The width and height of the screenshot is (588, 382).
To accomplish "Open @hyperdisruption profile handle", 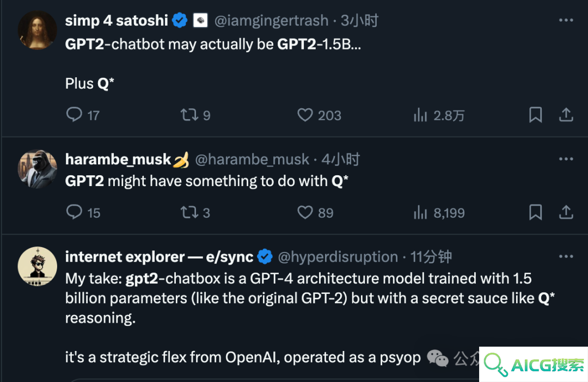I will click(338, 257).
